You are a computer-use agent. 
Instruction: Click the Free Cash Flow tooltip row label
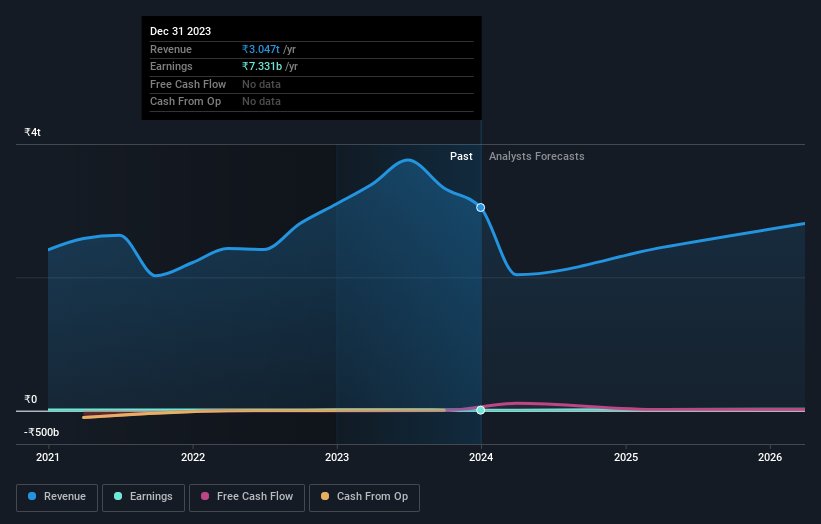pyautogui.click(x=188, y=84)
